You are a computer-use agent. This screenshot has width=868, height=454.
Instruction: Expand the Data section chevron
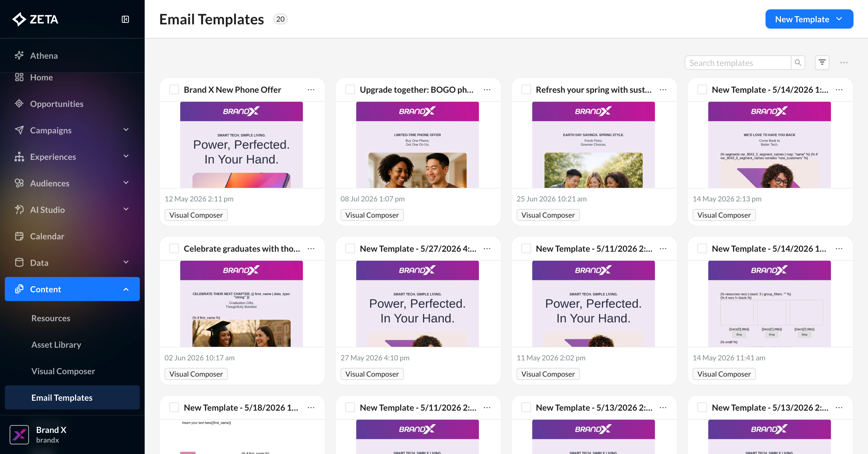(126, 262)
